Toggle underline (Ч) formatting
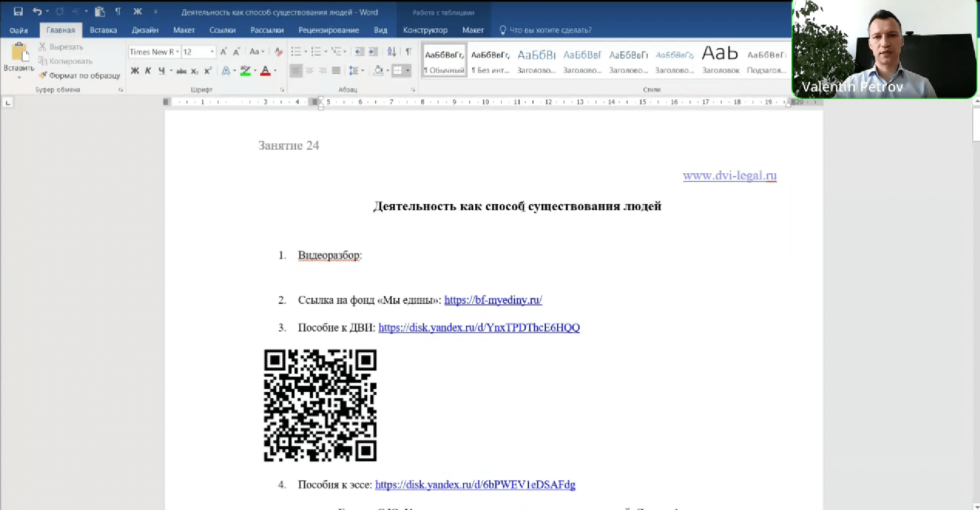Screen dimensions: 980x510 point(162,71)
